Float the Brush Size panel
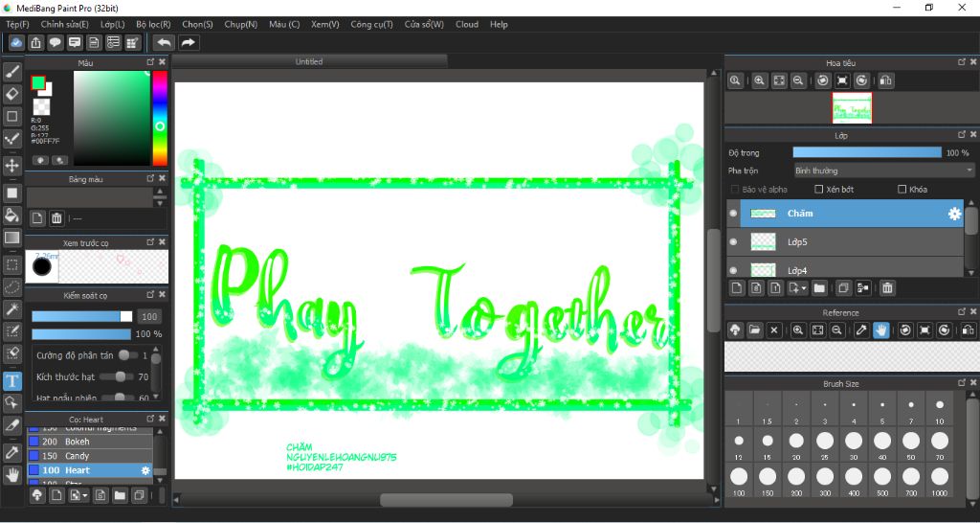The image size is (980, 523). pyautogui.click(x=962, y=383)
